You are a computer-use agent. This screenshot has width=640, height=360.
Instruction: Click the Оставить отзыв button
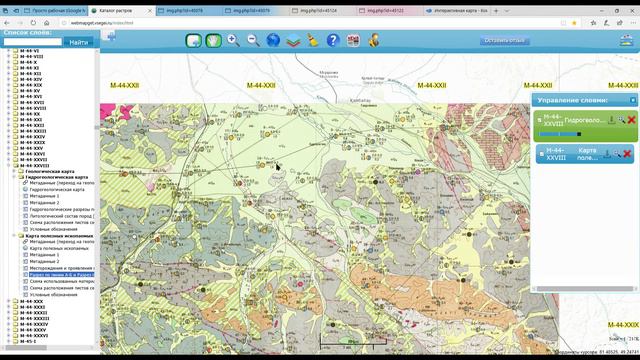(x=504, y=40)
